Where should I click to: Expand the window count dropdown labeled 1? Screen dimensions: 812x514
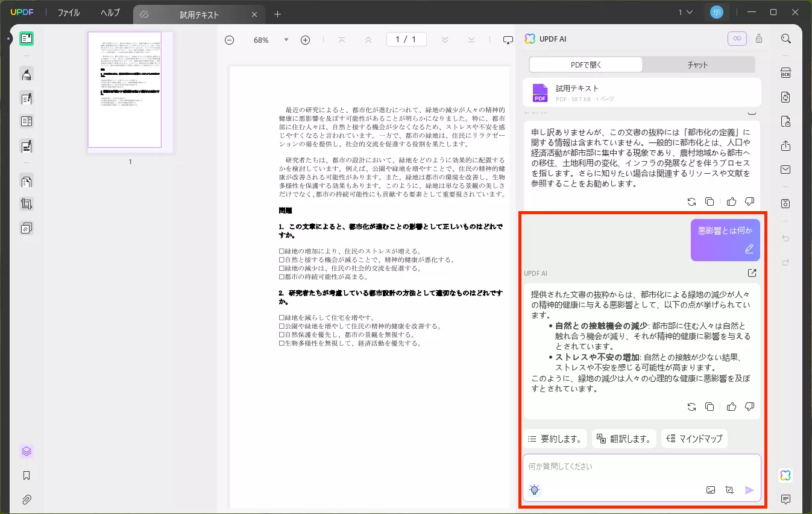pyautogui.click(x=684, y=12)
